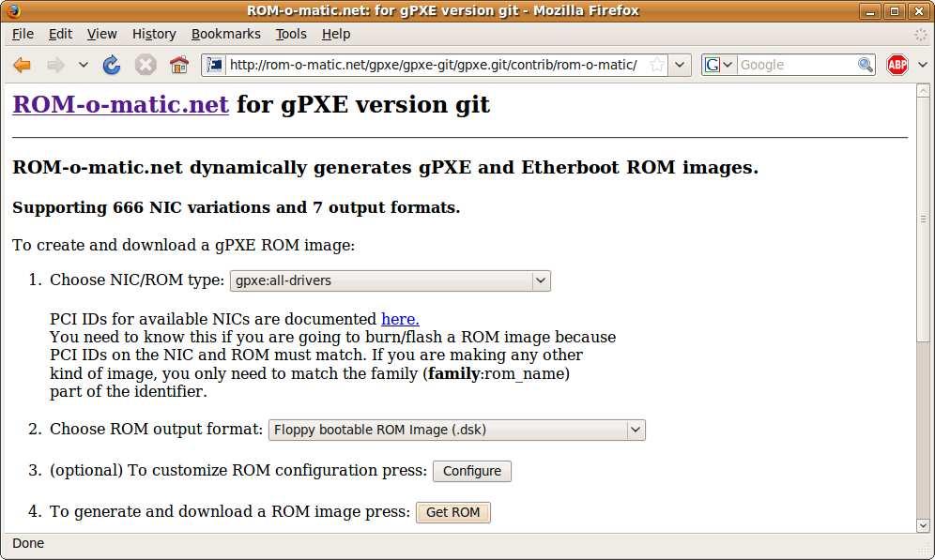
Task: Click the Configure button
Action: [x=471, y=471]
